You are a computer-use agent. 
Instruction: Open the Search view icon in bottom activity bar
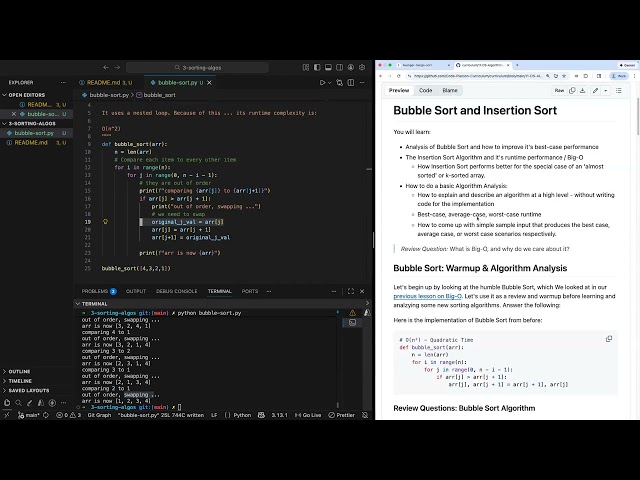tap(18, 403)
